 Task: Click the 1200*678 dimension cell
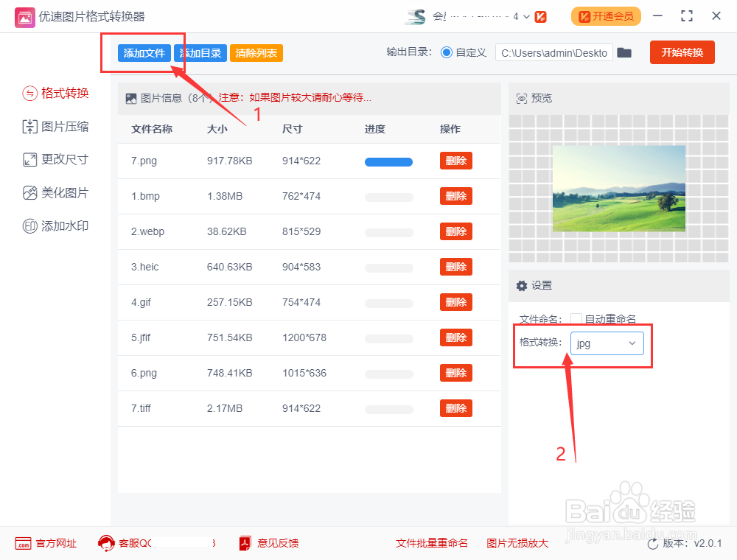[304, 337]
